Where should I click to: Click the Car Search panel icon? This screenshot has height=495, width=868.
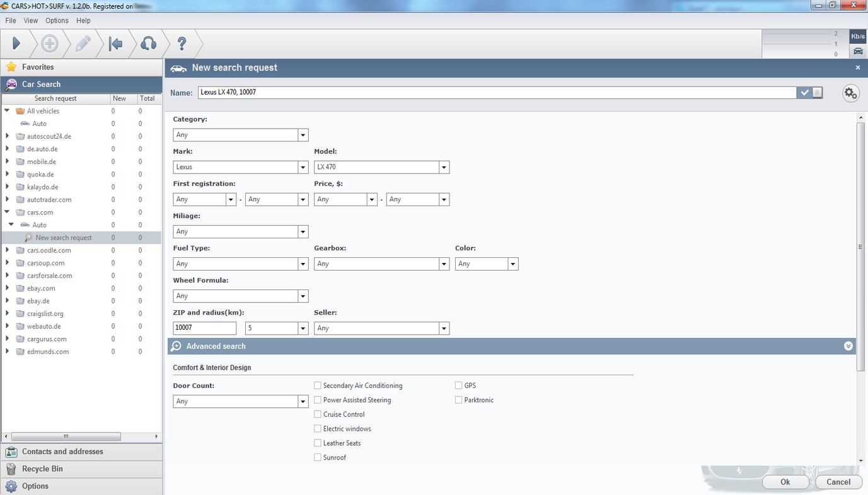11,84
